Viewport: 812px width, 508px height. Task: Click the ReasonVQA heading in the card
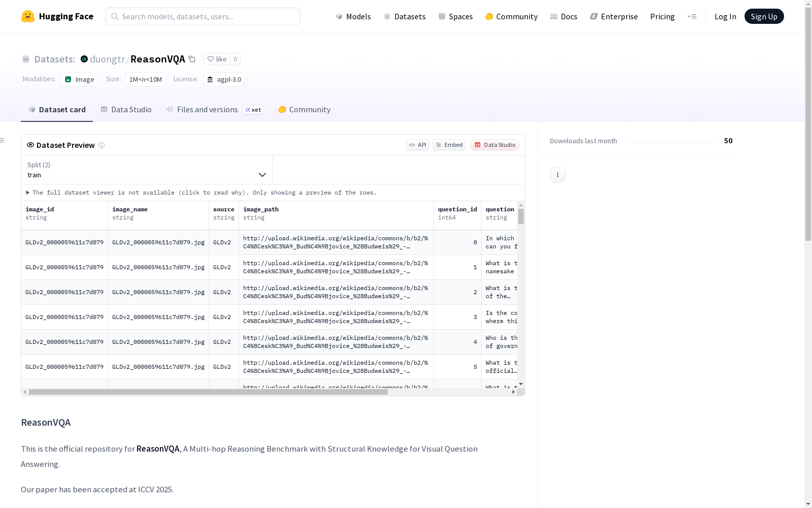pyautogui.click(x=46, y=423)
